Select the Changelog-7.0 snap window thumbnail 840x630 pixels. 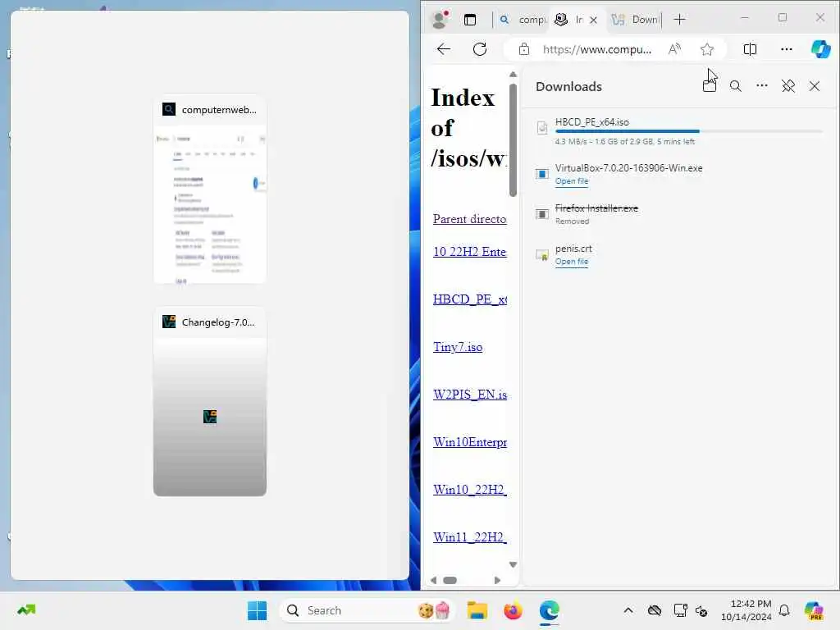click(x=209, y=402)
